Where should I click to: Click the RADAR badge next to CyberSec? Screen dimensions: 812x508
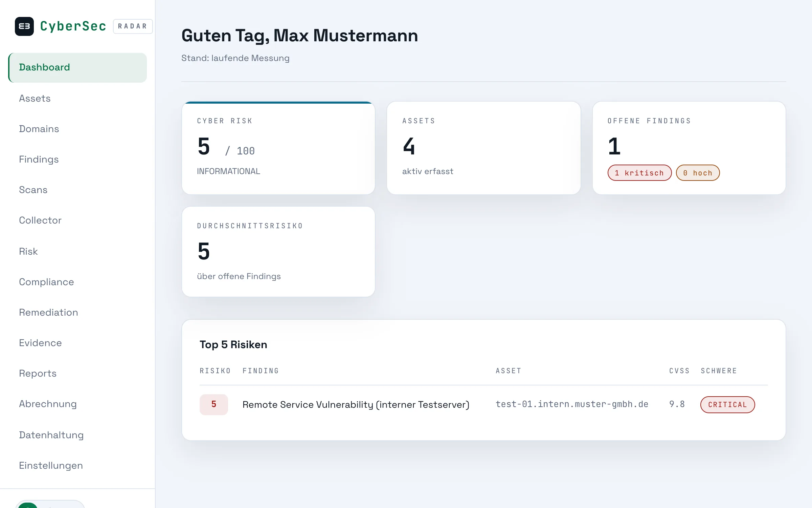pyautogui.click(x=133, y=26)
